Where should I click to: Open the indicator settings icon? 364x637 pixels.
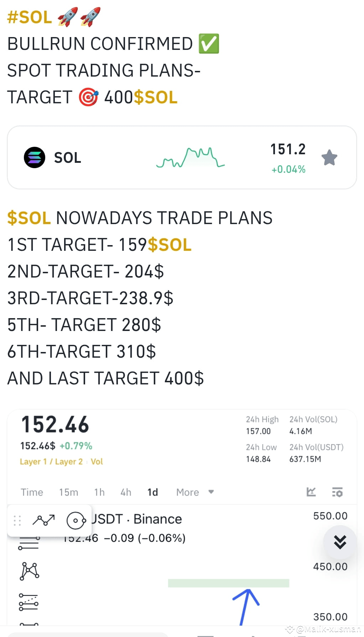coord(338,492)
